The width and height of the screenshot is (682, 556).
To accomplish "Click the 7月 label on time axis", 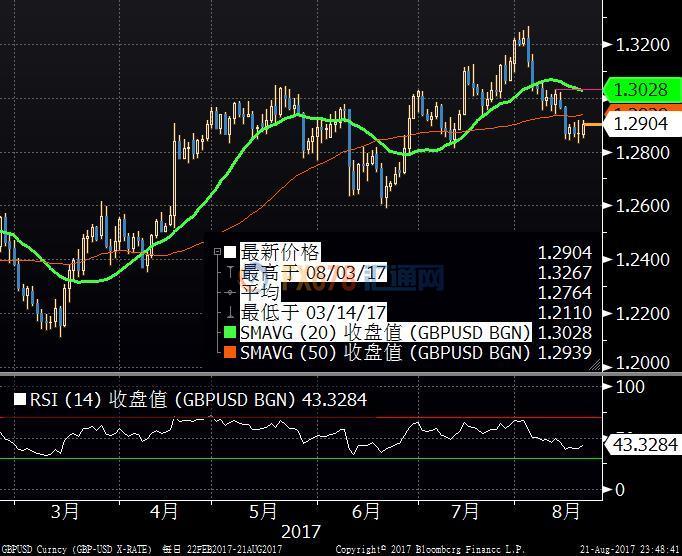I will coord(465,511).
